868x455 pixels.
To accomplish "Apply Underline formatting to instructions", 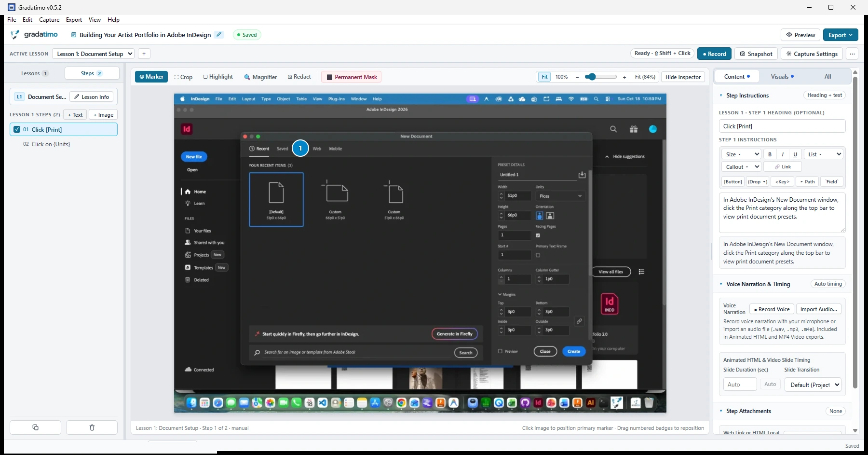I will pos(795,154).
